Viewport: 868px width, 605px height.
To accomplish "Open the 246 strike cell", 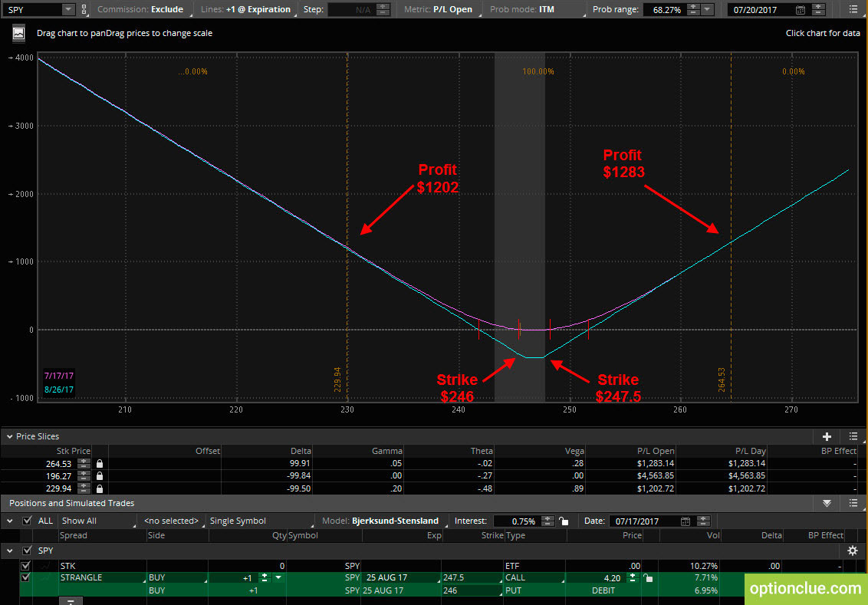I will point(472,590).
